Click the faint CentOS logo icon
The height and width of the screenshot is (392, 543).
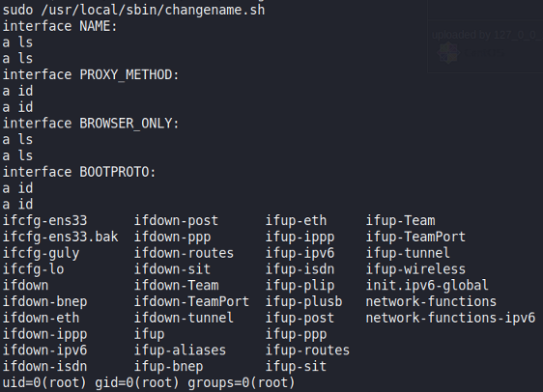(448, 53)
